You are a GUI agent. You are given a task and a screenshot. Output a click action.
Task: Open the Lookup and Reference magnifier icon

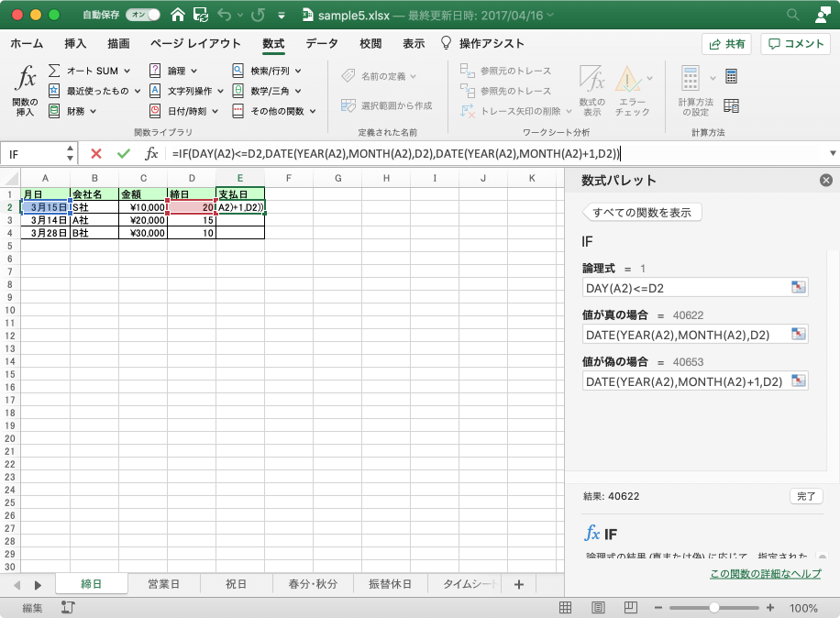click(238, 71)
